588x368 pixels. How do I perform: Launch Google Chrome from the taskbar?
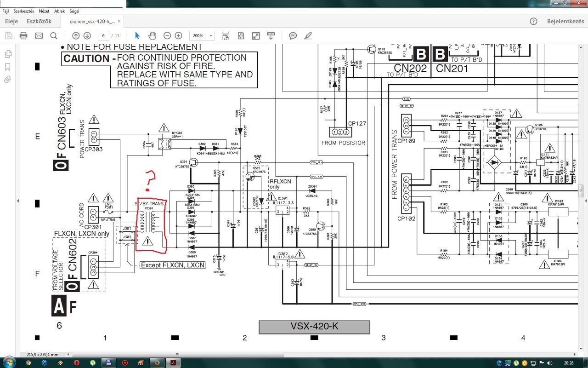point(28,362)
